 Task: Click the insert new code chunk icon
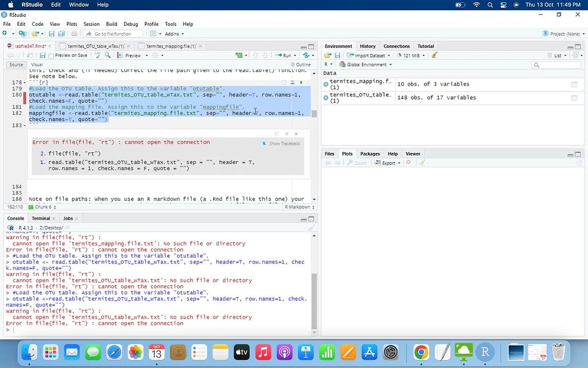pos(239,55)
